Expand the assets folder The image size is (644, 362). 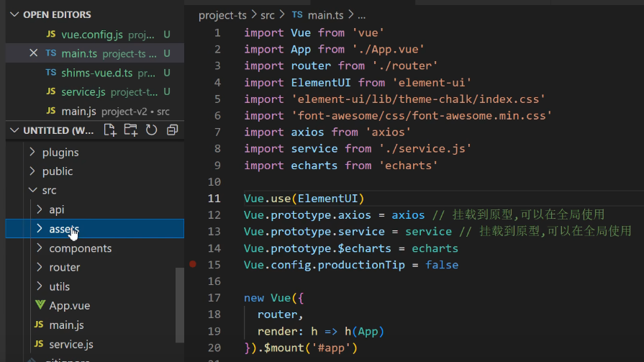(x=40, y=228)
